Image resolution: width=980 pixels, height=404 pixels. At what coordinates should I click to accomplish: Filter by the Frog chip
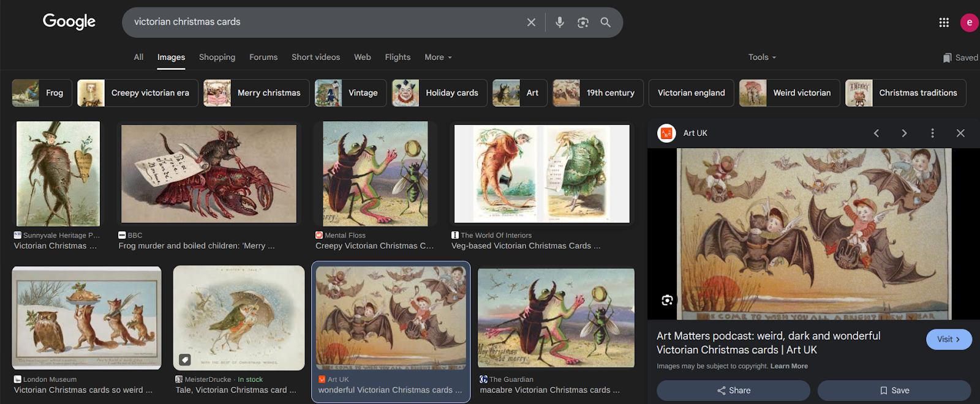(x=42, y=93)
